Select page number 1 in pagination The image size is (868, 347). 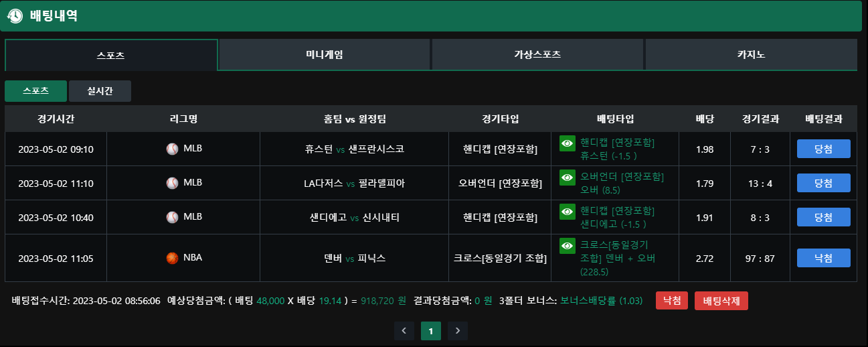click(431, 331)
